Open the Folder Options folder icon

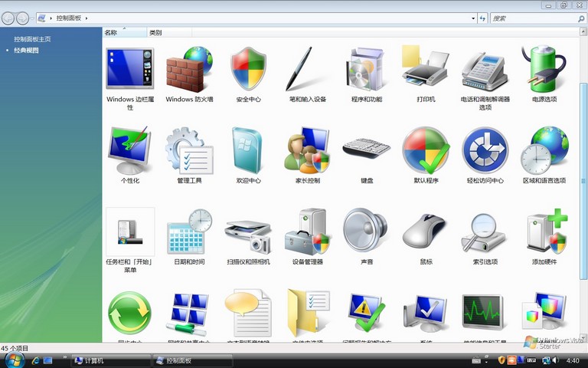point(309,313)
